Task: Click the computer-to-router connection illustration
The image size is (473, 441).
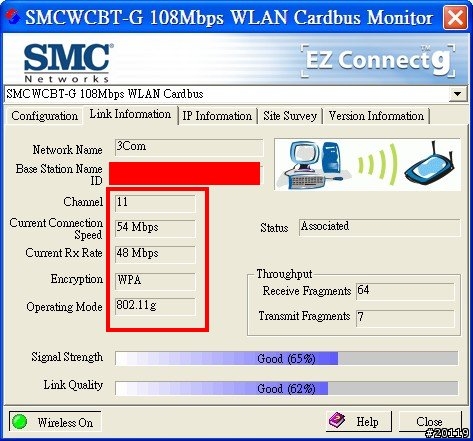Action: click(x=367, y=164)
